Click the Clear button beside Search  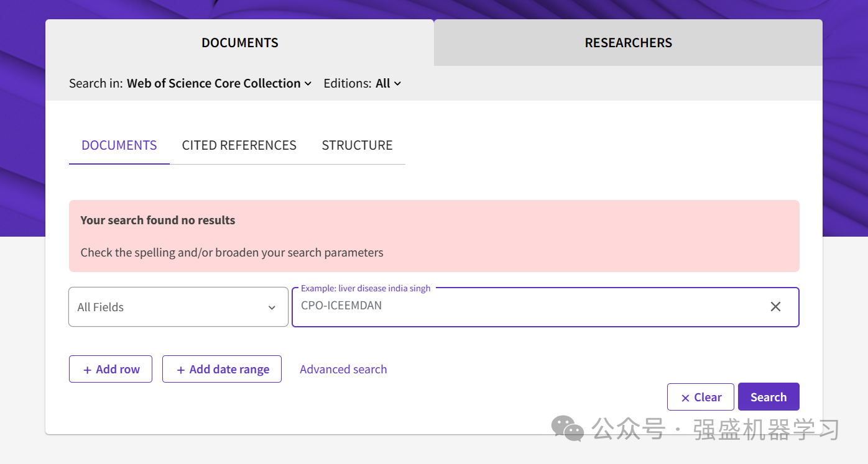700,397
